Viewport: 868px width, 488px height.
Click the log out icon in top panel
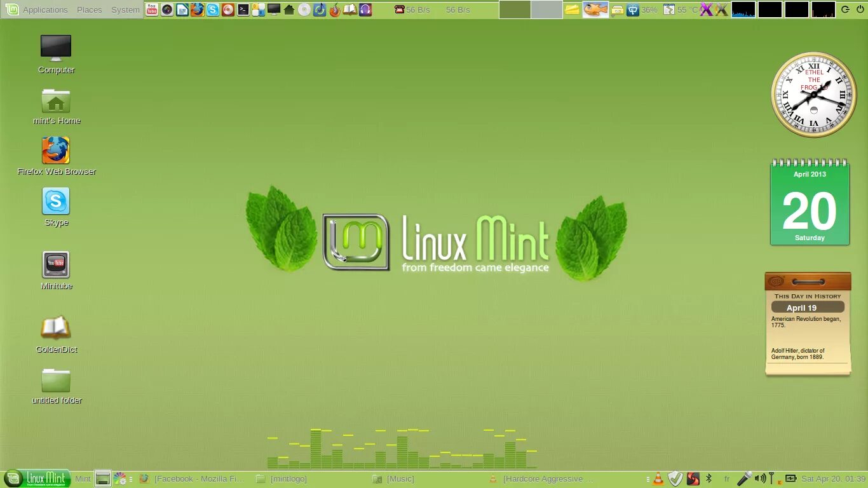point(844,10)
